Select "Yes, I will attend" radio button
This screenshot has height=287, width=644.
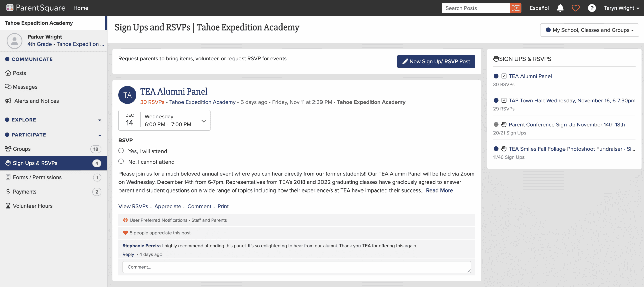[121, 151]
